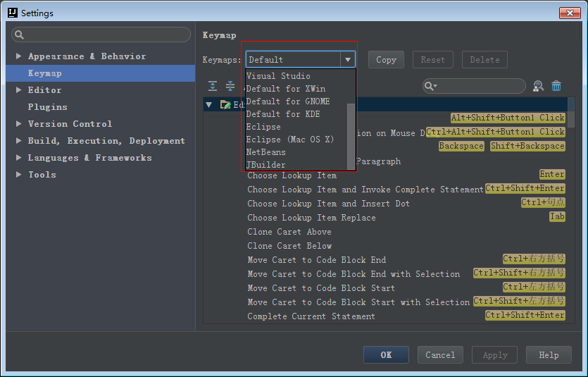Image resolution: width=588 pixels, height=377 pixels.
Task: Choose the Visual Studio keymap option
Action: coord(278,76)
